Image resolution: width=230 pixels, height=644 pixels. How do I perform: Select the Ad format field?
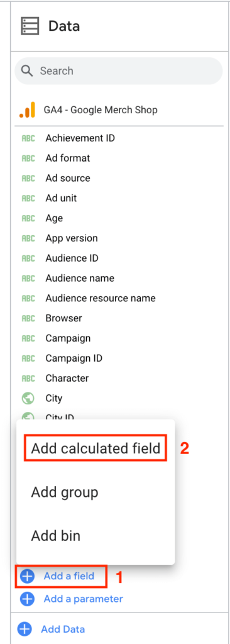pyautogui.click(x=68, y=158)
